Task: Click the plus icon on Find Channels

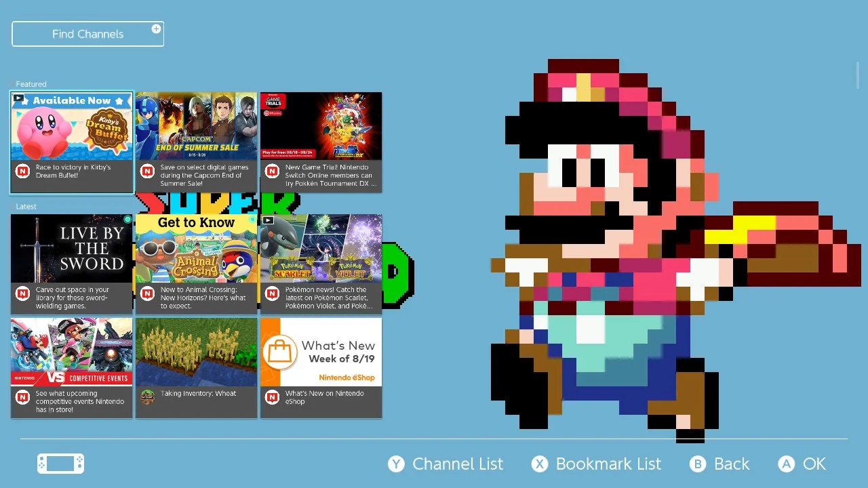Action: pyautogui.click(x=156, y=29)
